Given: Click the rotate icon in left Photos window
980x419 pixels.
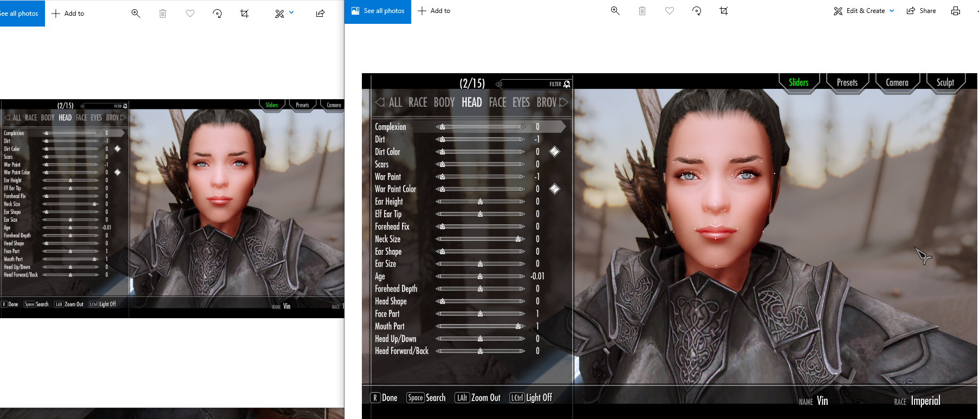Looking at the screenshot, I should pos(217,14).
